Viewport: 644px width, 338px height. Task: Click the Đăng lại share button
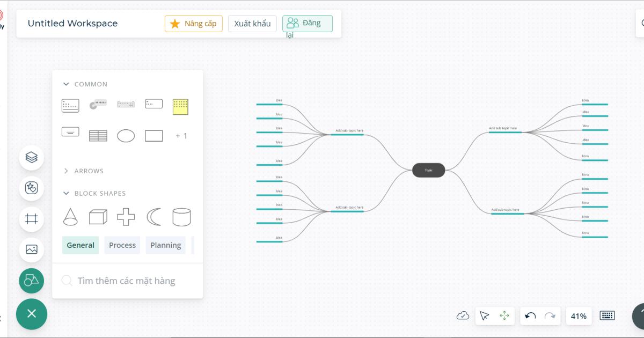tap(308, 24)
